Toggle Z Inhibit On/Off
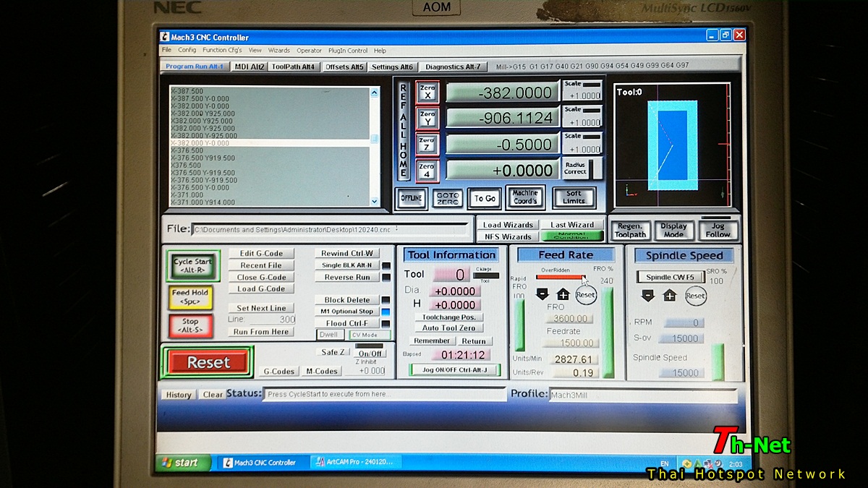Screen dimensions: 868x488 (x=370, y=354)
